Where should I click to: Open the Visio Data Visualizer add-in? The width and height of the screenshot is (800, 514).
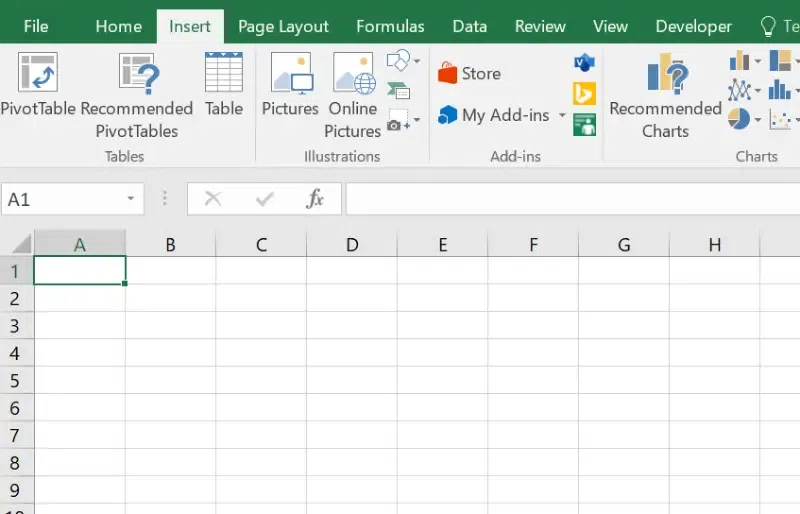(x=584, y=64)
